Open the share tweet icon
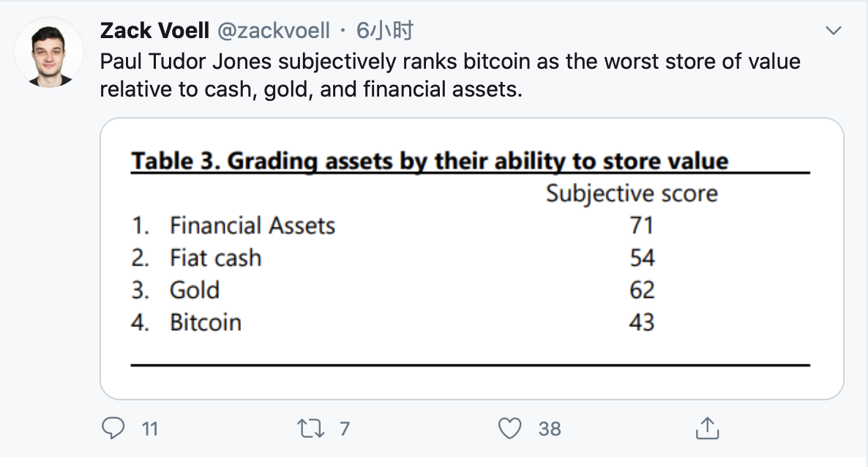 point(707,428)
